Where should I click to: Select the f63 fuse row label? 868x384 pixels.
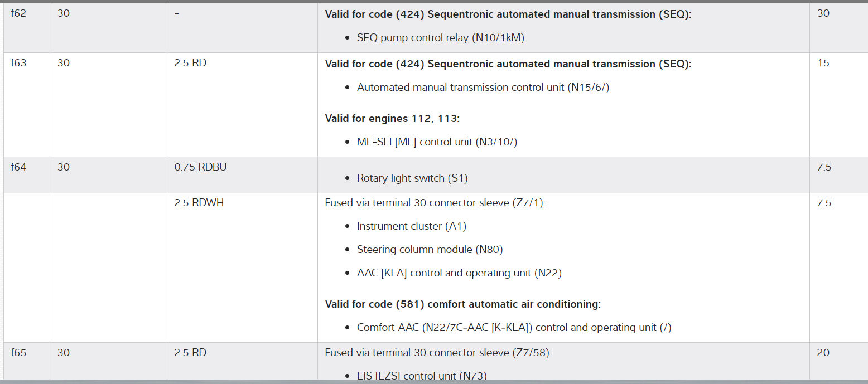[18, 63]
